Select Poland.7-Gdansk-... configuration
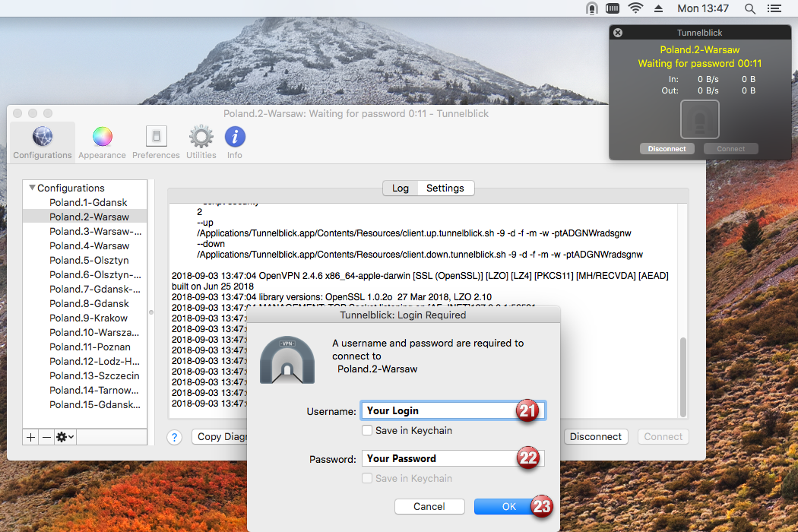The image size is (798, 532). pyautogui.click(x=95, y=289)
